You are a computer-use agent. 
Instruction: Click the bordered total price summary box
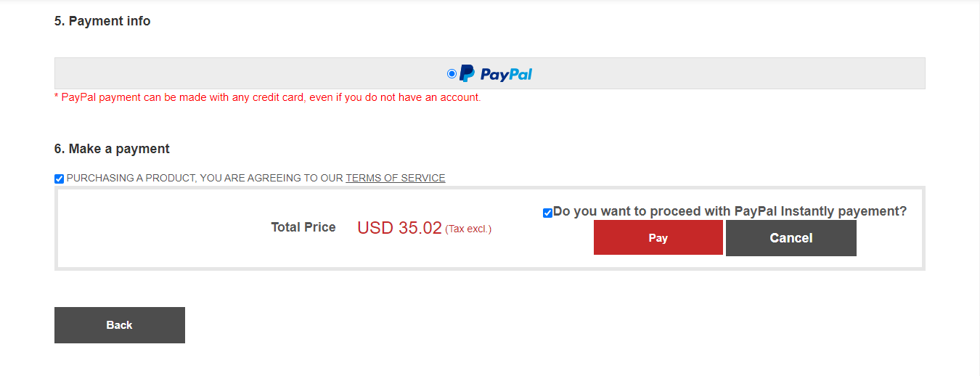490,229
